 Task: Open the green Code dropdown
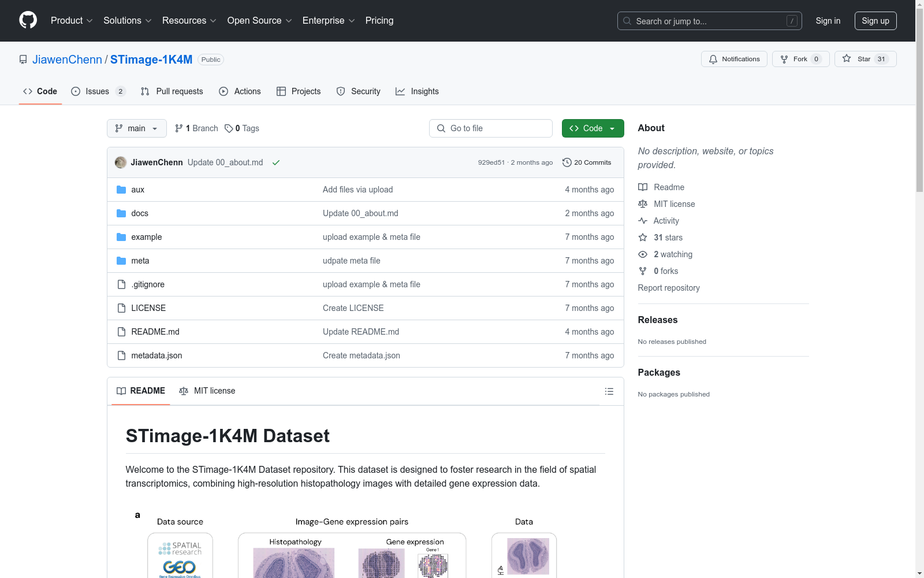[593, 128]
